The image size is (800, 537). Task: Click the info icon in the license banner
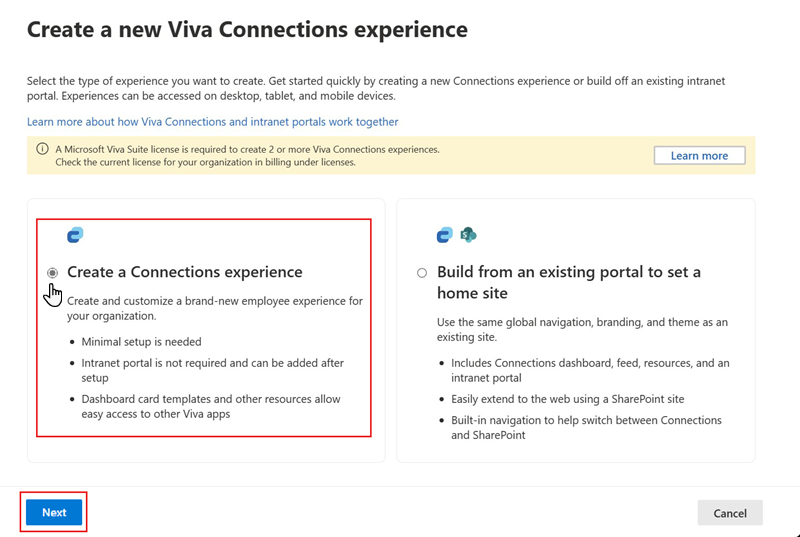tap(42, 149)
